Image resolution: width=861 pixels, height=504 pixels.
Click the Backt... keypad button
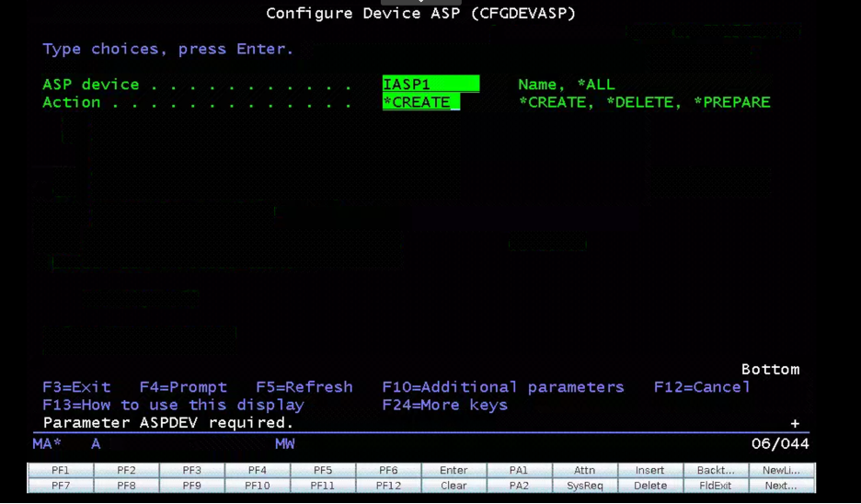pos(716,470)
